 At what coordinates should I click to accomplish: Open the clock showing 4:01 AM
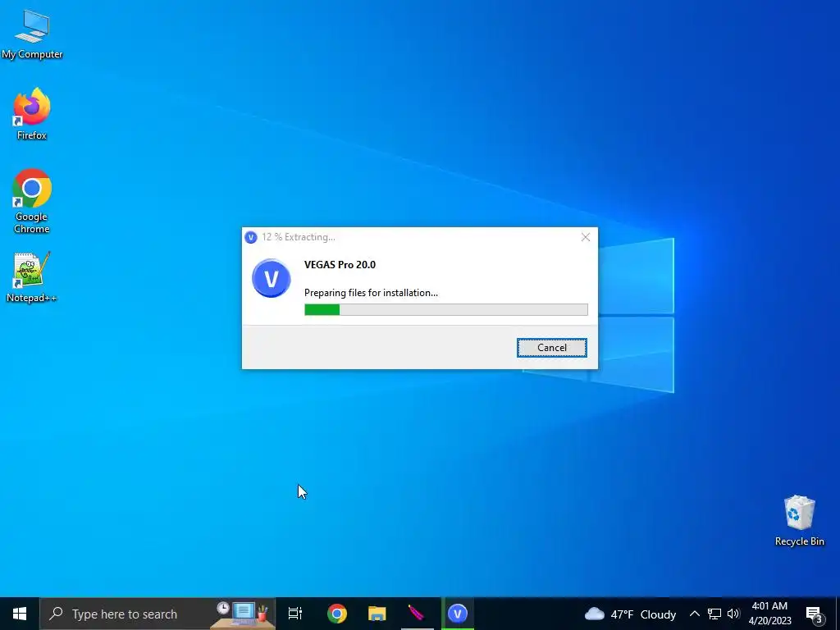pyautogui.click(x=769, y=614)
